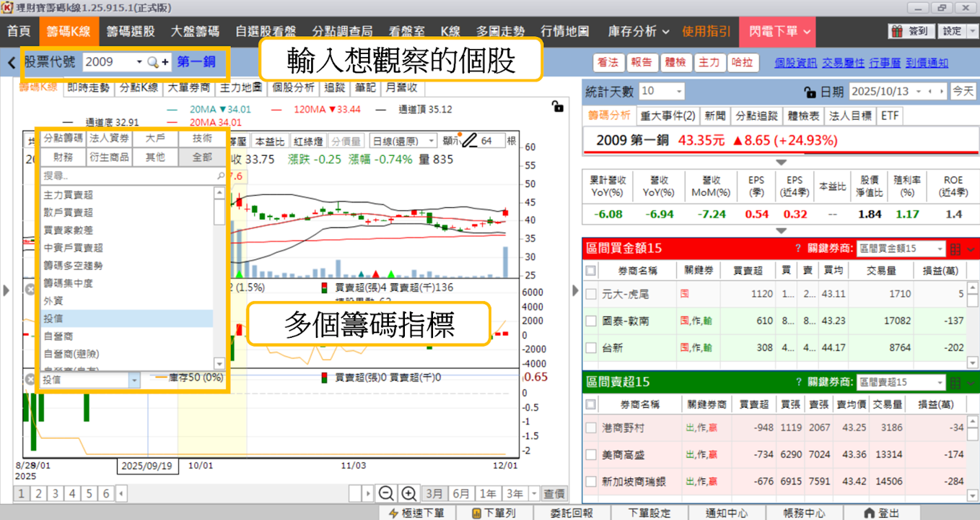The width and height of the screenshot is (980, 520).
Task: Open 關鍵券商 區間賣超15 dropdown
Action: 901,382
